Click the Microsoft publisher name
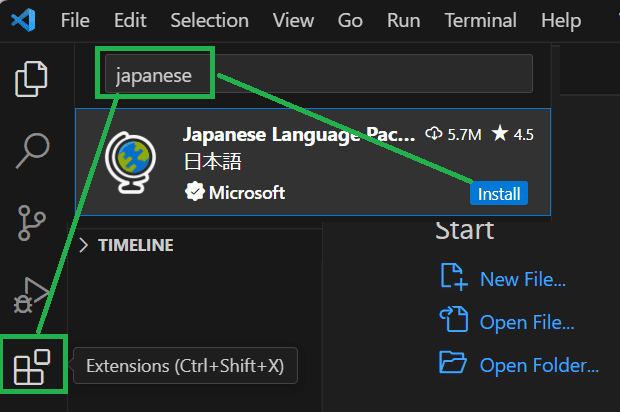620x412 pixels. click(x=247, y=193)
